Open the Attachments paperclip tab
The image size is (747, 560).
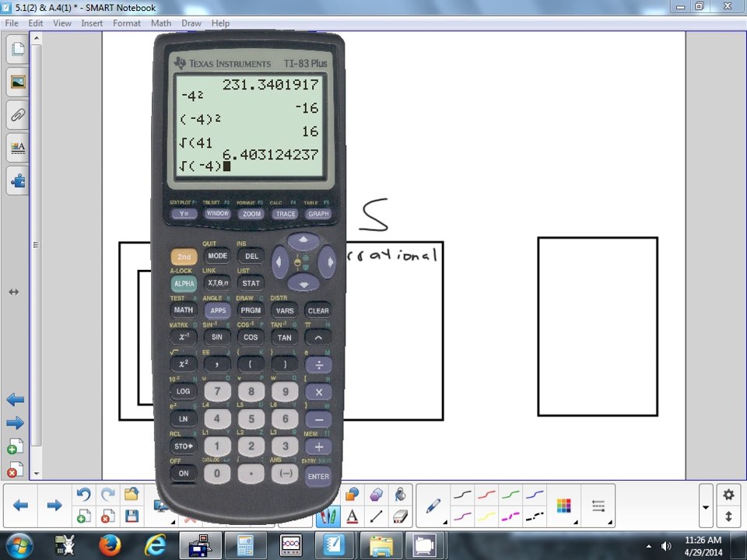click(x=18, y=115)
